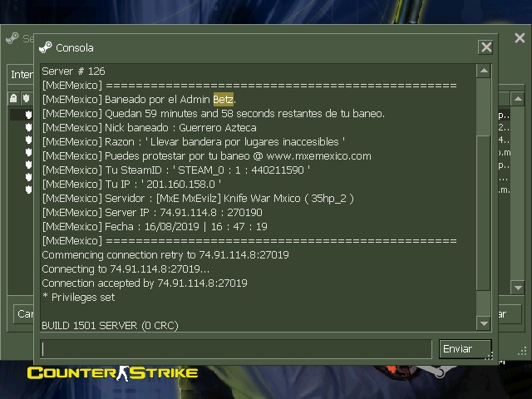Screen dimensions: 532x399
Task: Click the partially hidden Cambiar filtros button at bottom left
Action: coord(24,314)
